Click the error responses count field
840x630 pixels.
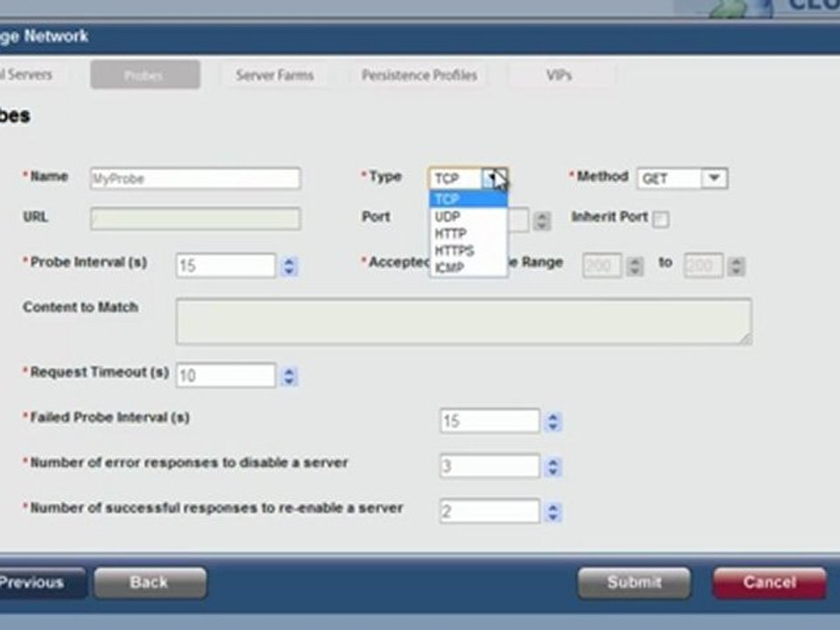coord(490,466)
